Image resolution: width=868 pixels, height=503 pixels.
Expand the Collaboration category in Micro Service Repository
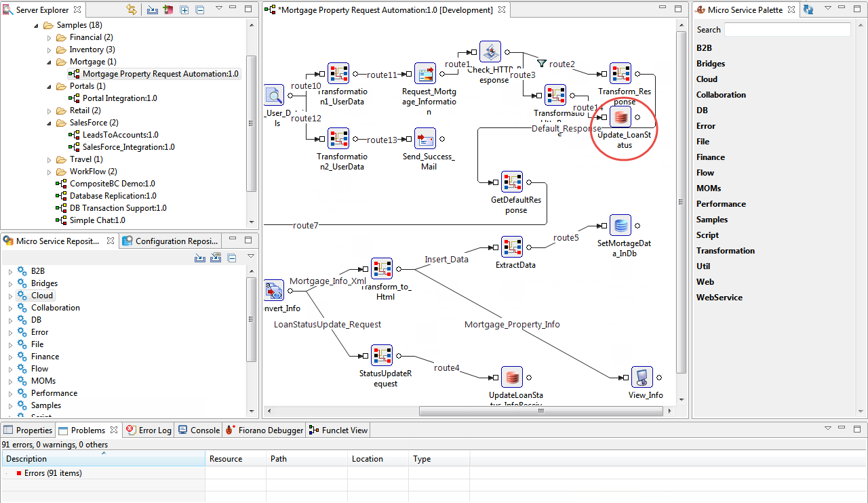[x=11, y=308]
